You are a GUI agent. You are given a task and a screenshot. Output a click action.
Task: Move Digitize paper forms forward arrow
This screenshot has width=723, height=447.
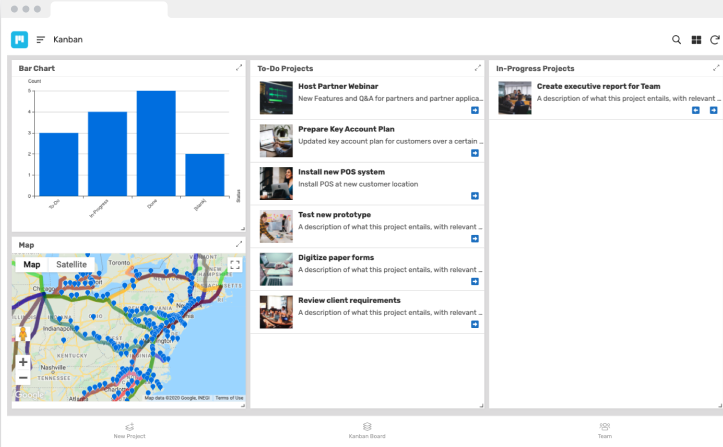[x=474, y=281]
